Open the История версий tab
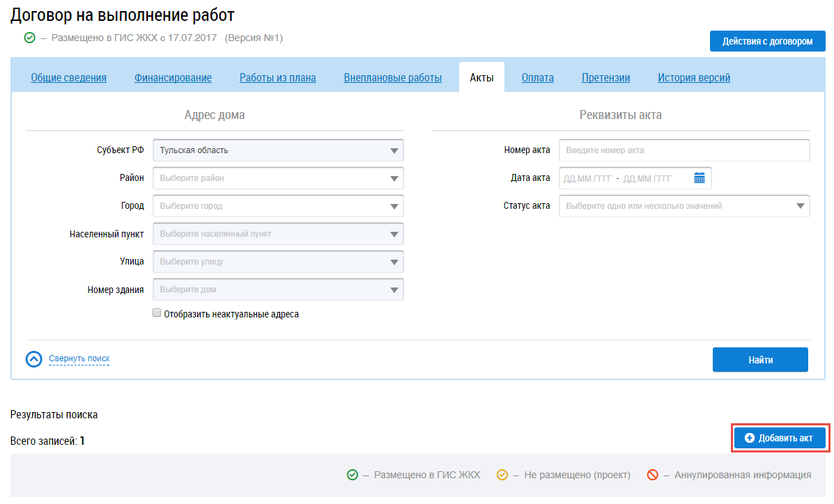The width and height of the screenshot is (834, 504). tap(694, 78)
